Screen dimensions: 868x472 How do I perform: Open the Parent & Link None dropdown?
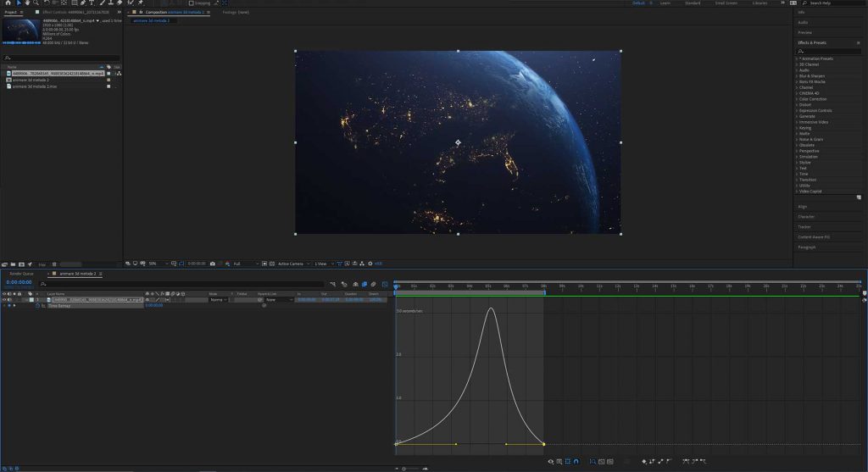tap(278, 300)
